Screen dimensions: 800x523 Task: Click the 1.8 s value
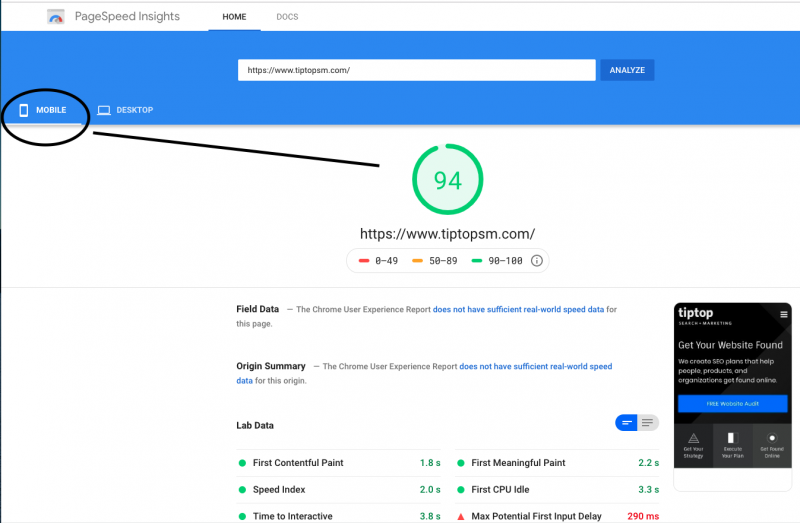click(x=430, y=463)
